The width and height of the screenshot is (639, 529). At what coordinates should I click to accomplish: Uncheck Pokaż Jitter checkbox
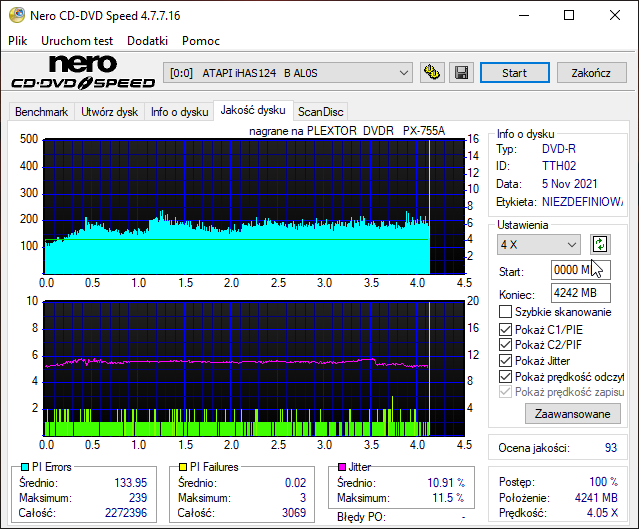[505, 361]
